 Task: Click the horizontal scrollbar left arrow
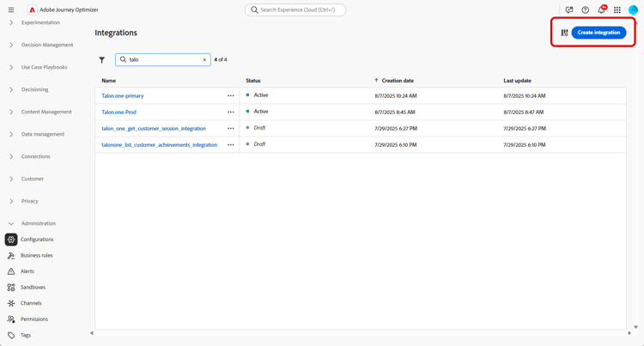pyautogui.click(x=92, y=333)
